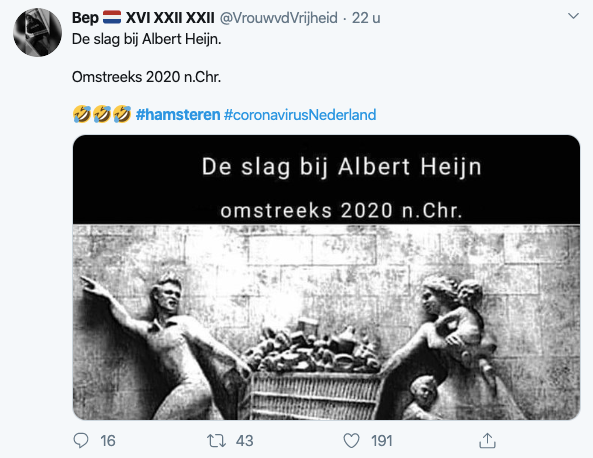Screen dimensions: 593x458
Task: Enlarge the Albert Heijn meme image
Action: pyautogui.click(x=326, y=277)
